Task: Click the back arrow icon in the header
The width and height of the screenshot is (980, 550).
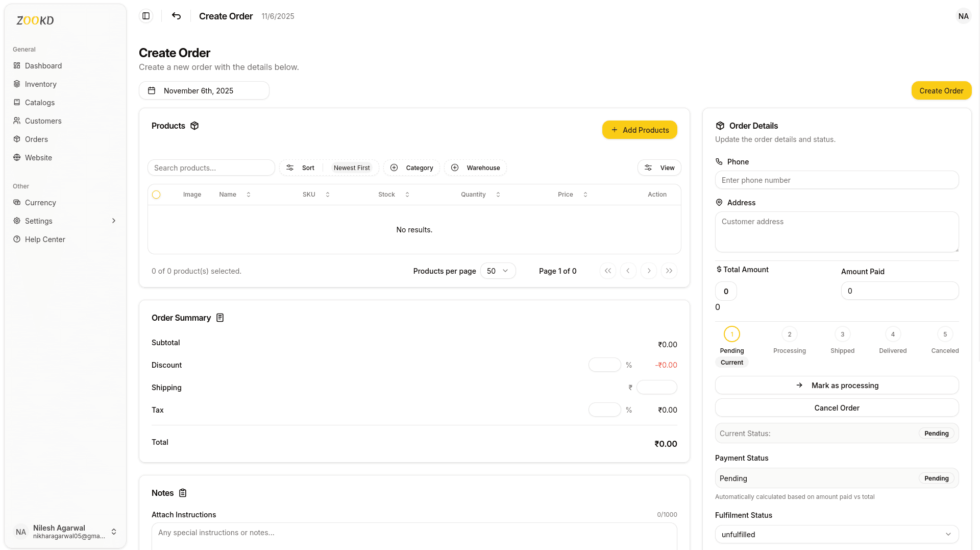Action: (176, 16)
